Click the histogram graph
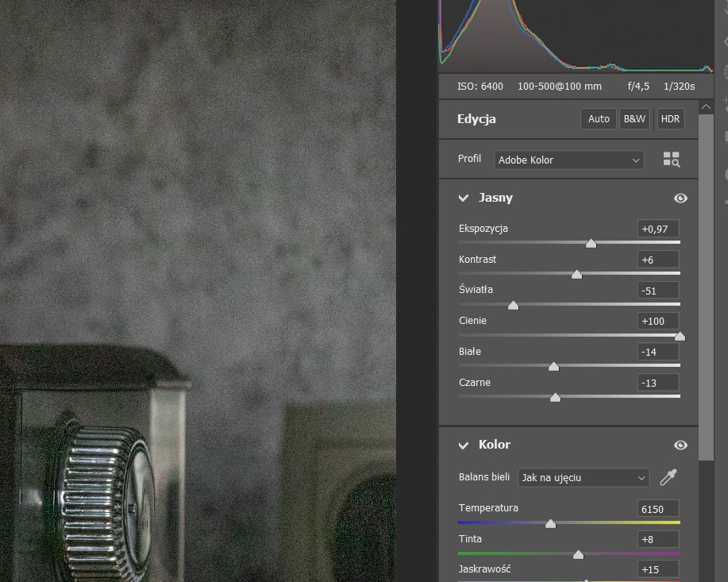Screen dimensions: 728x582 pyautogui.click(x=576, y=37)
